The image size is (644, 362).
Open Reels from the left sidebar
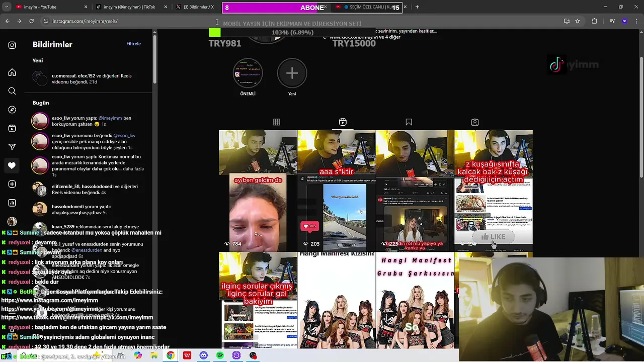[x=12, y=128]
